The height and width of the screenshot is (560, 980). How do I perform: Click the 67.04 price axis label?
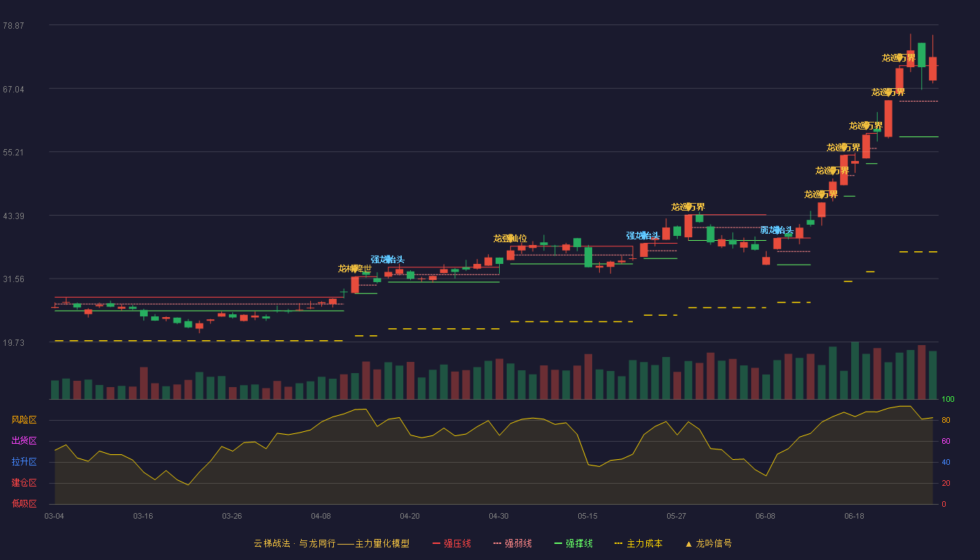click(13, 89)
